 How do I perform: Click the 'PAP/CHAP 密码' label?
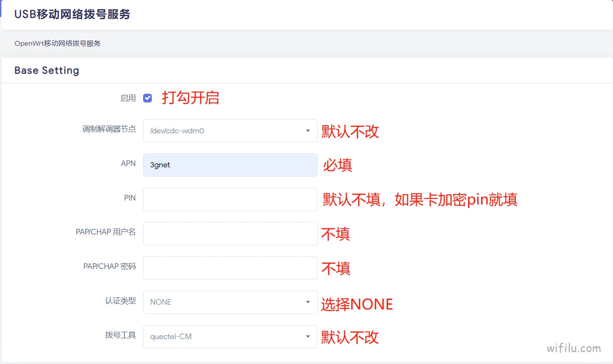point(110,266)
